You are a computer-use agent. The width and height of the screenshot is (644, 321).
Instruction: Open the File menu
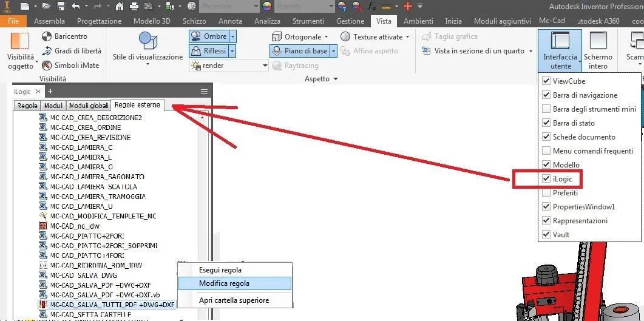(x=13, y=21)
